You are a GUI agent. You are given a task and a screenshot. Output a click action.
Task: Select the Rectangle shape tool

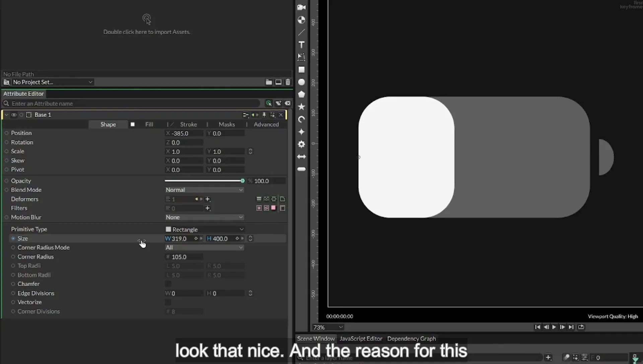(x=301, y=70)
